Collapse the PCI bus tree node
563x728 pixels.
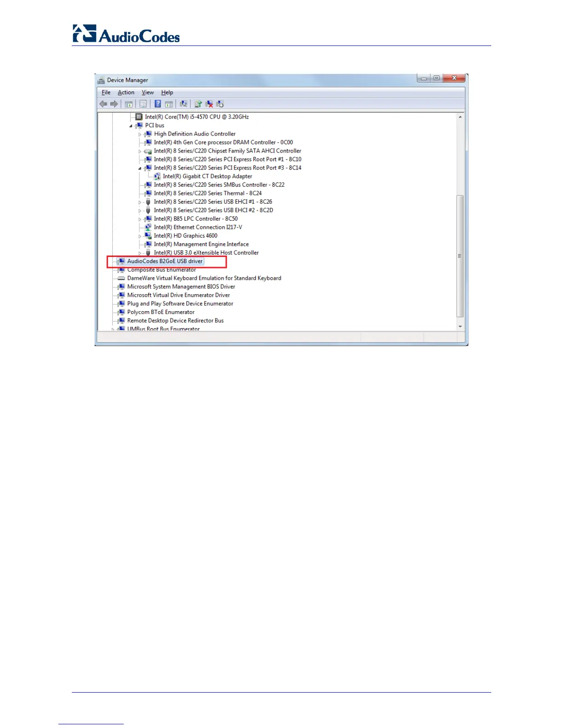pyautogui.click(x=131, y=125)
